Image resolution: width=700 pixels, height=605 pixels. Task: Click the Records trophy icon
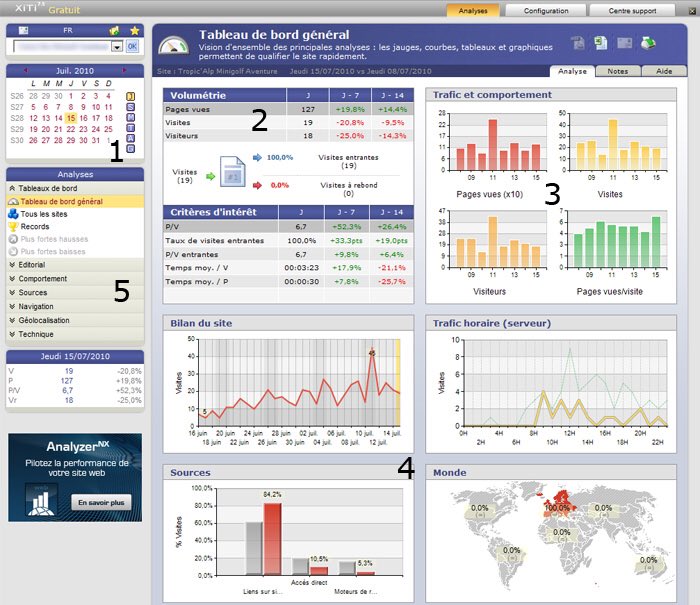pyautogui.click(x=13, y=226)
